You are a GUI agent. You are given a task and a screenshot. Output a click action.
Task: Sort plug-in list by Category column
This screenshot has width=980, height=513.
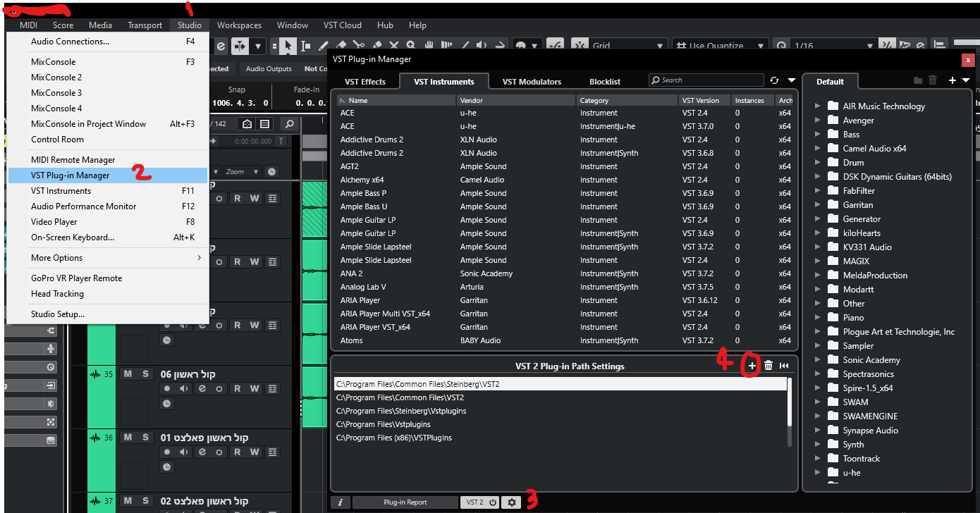[627, 100]
